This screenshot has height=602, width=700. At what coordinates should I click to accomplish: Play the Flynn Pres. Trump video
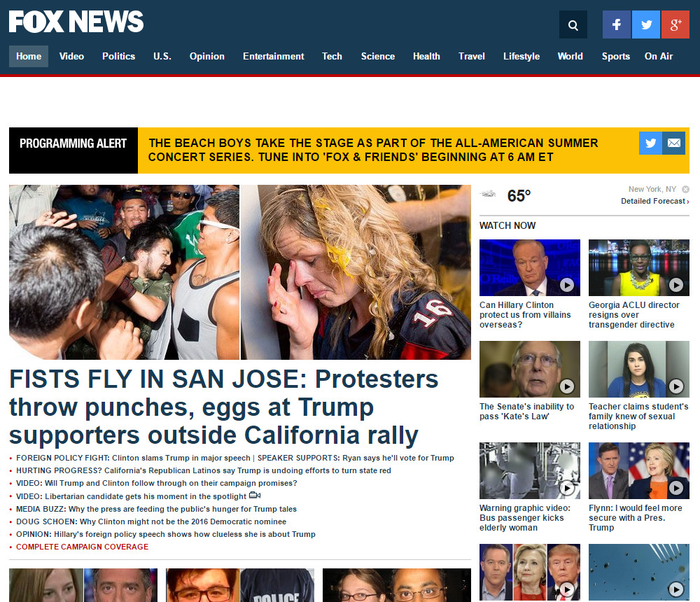(x=676, y=488)
